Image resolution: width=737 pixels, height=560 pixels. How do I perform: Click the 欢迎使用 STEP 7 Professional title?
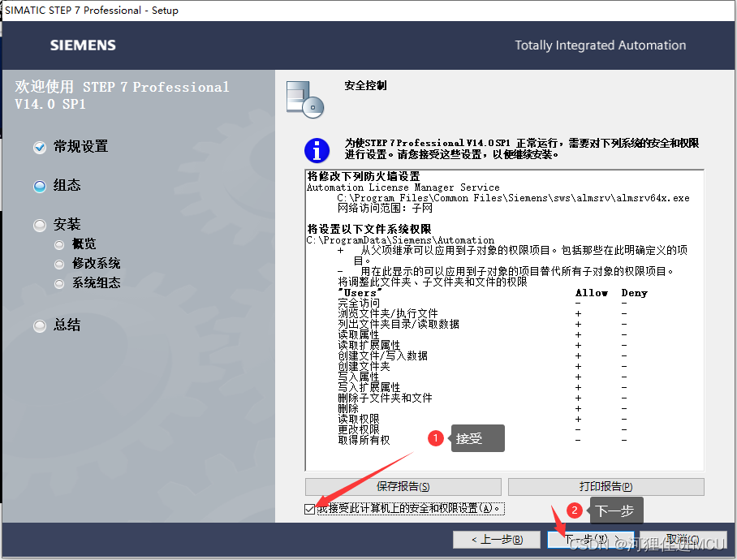[122, 96]
